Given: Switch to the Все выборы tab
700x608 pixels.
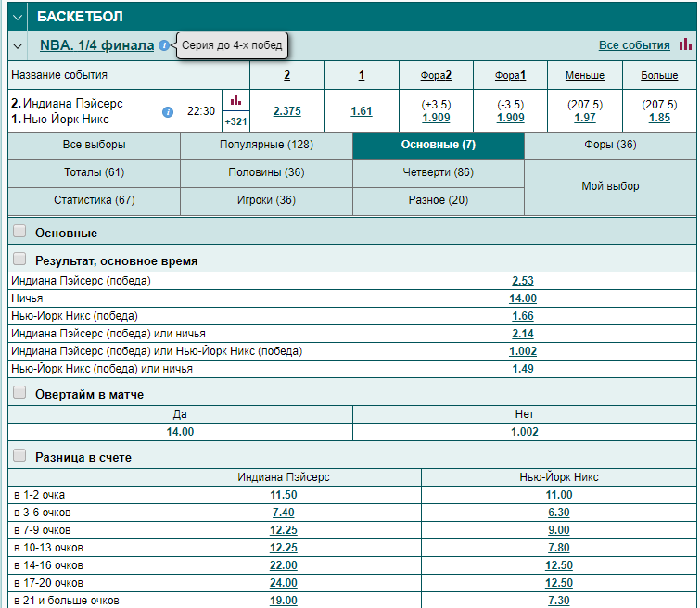Looking at the screenshot, I should [95, 146].
